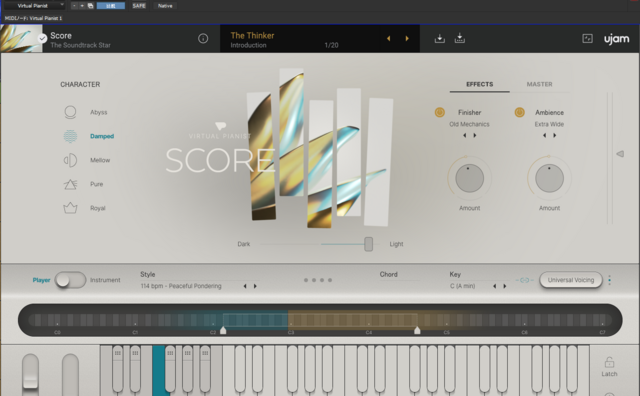Viewport: 640px width, 396px height.
Task: Click the load preset download icon
Action: (x=440, y=38)
